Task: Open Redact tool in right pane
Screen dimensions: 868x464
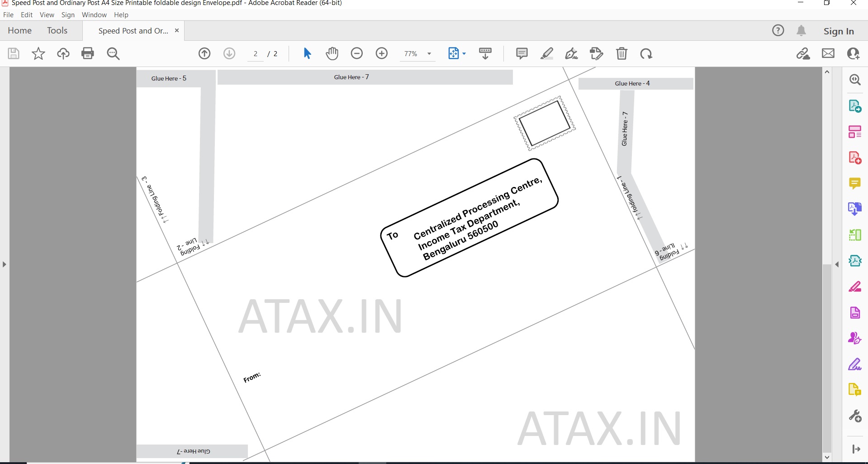Action: point(855,287)
